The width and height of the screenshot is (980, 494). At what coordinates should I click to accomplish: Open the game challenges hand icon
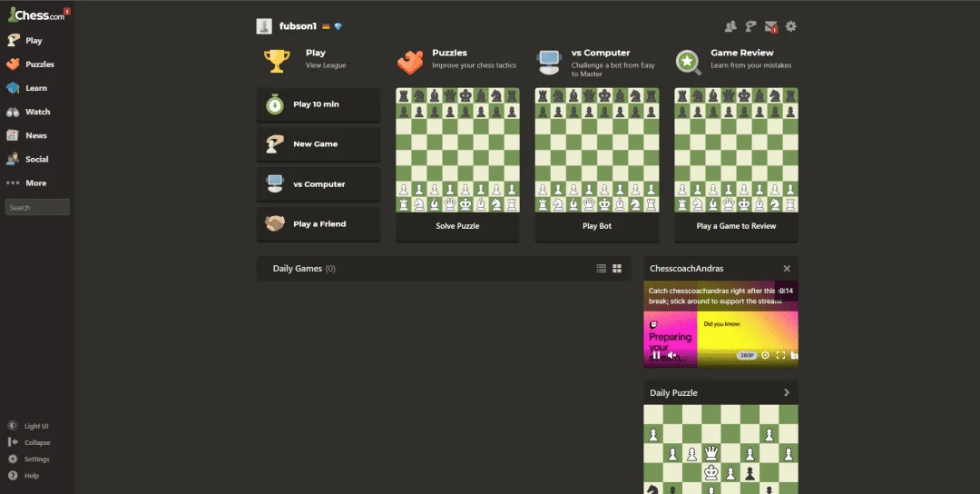[x=750, y=26]
